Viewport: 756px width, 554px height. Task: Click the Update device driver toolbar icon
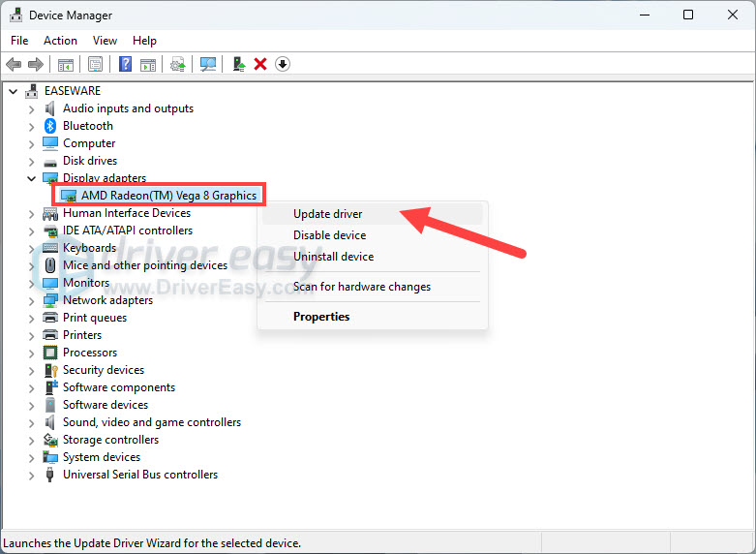[238, 64]
